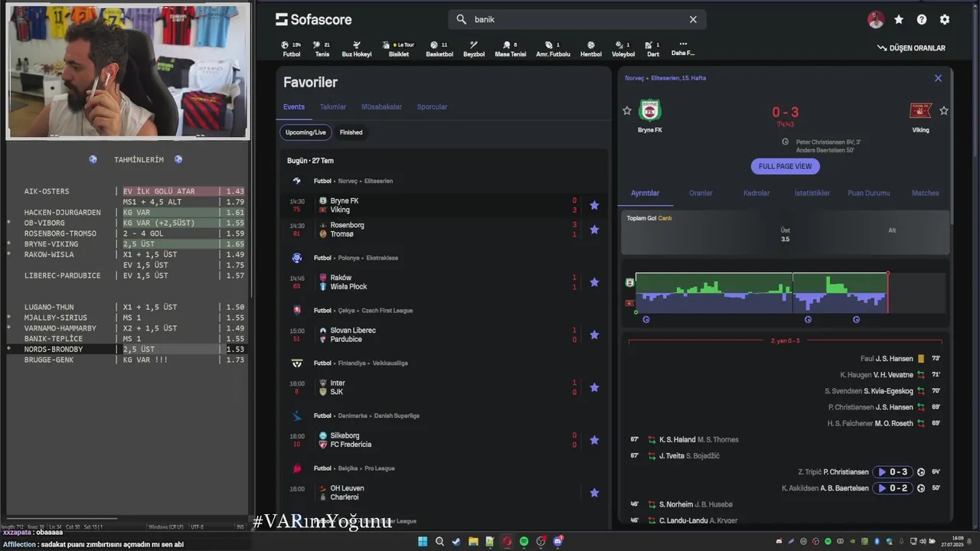Play the 0-2 goal video

coord(893,488)
